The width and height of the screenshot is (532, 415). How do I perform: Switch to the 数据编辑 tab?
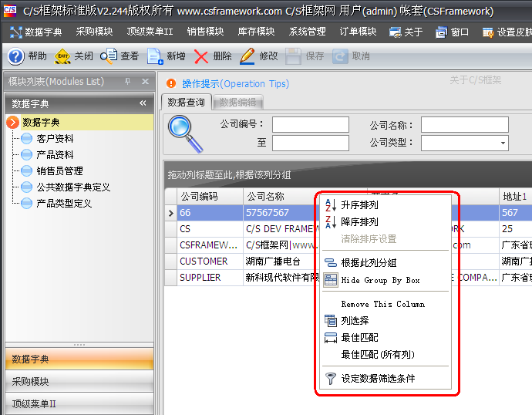click(238, 102)
